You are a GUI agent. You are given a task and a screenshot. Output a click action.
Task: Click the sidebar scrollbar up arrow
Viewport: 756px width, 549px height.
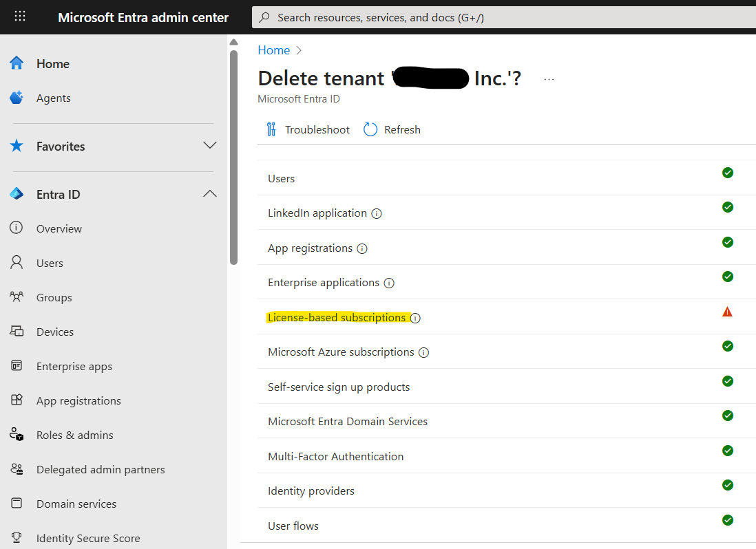pos(234,42)
